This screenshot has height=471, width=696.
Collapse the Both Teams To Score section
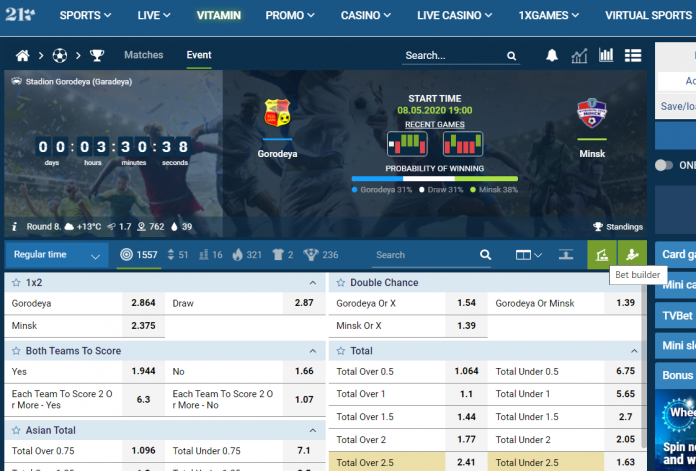point(312,351)
